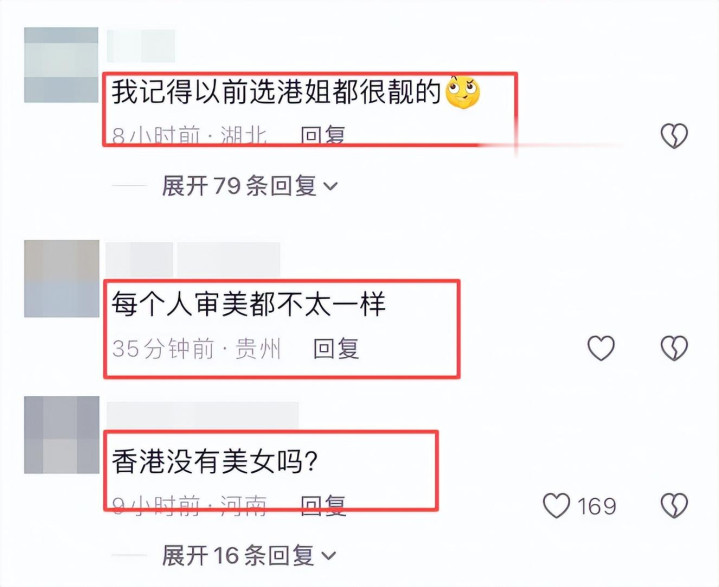Click the 169 like count
This screenshot has width=719, height=587.
coord(596,506)
